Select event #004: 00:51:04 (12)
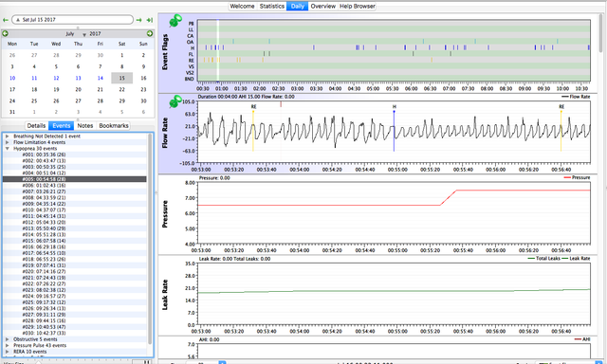 tap(75, 173)
